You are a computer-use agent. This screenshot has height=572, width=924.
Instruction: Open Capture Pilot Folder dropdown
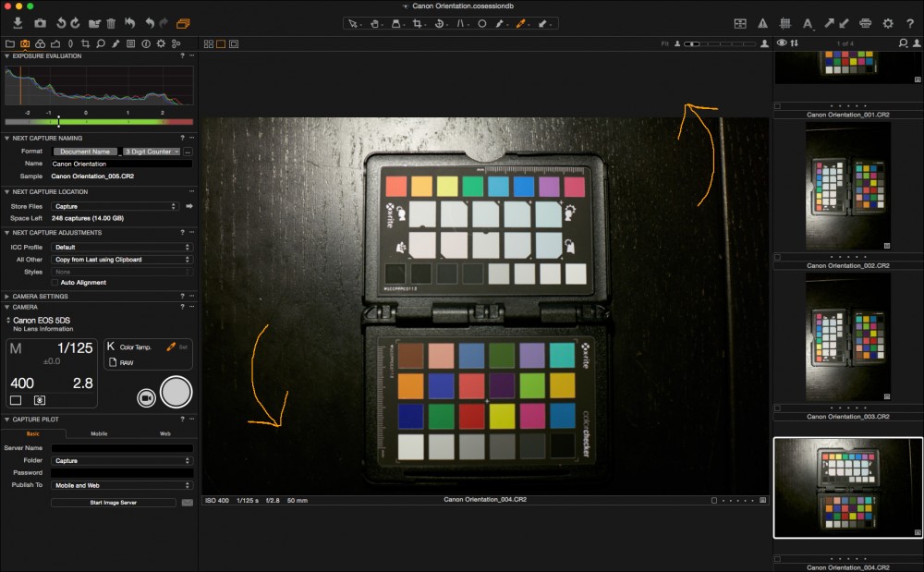point(122,461)
